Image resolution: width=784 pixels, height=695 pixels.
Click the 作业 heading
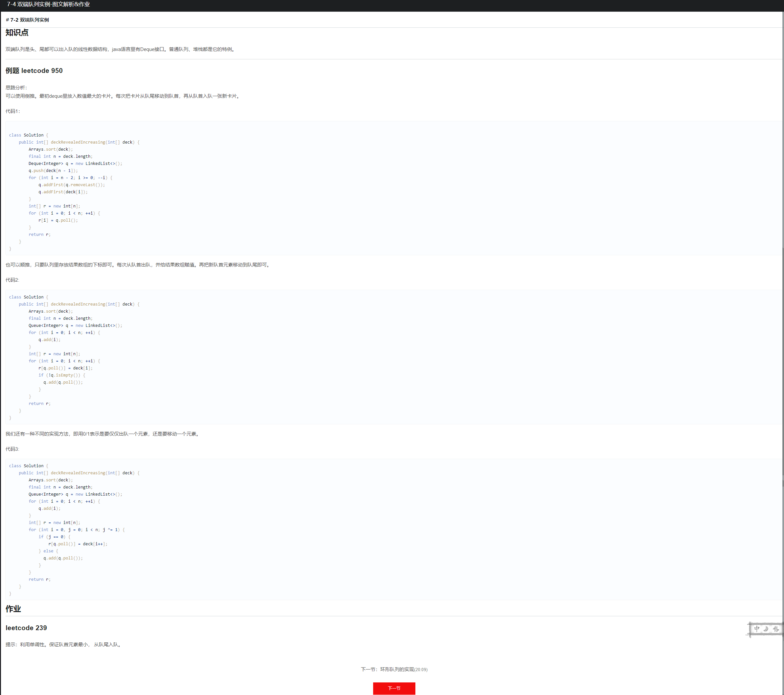coord(13,609)
